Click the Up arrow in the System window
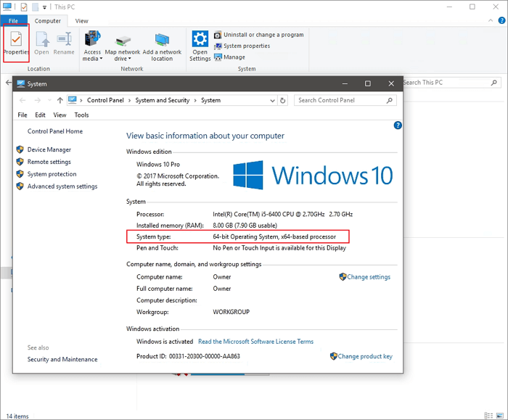This screenshot has height=420, width=508. coord(60,100)
